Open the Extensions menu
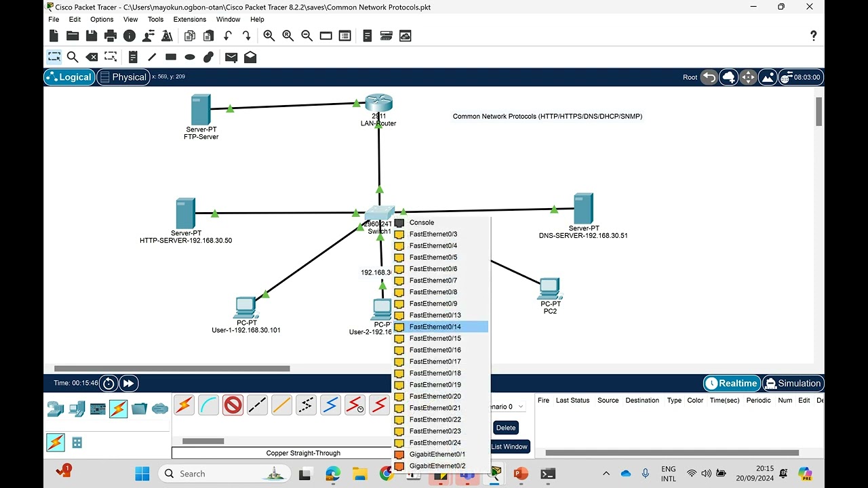This screenshot has width=868, height=488. click(x=190, y=19)
